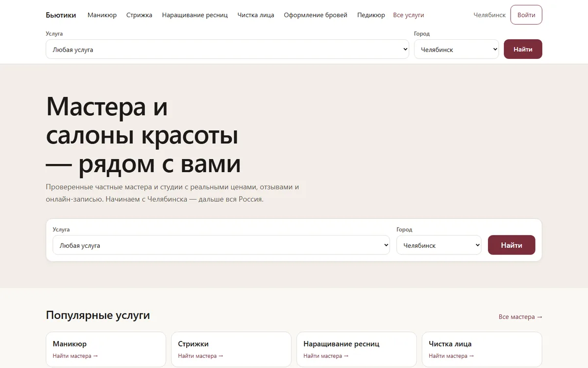Select Наращивание ресниц in the top navigation
Image resolution: width=588 pixels, height=368 pixels.
click(x=195, y=15)
